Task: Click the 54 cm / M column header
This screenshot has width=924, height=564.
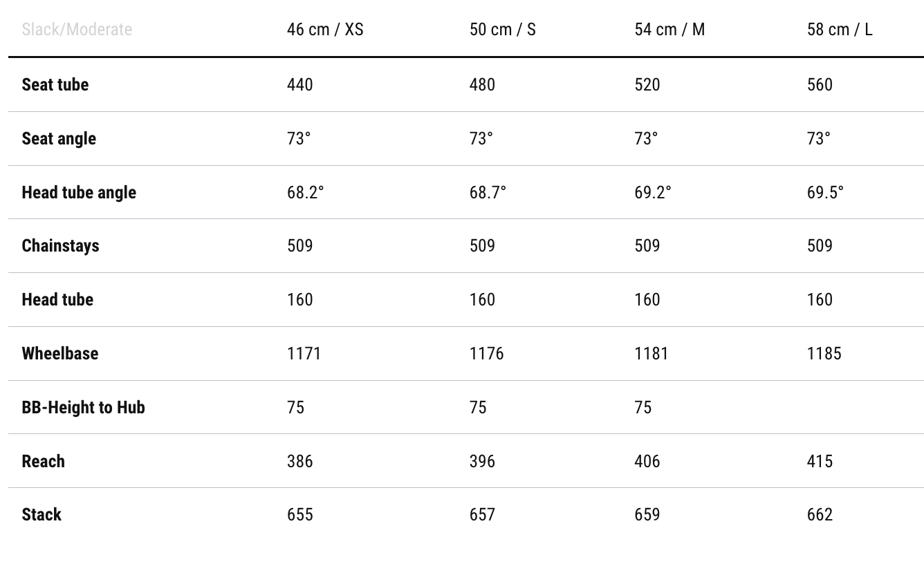Action: click(x=669, y=30)
